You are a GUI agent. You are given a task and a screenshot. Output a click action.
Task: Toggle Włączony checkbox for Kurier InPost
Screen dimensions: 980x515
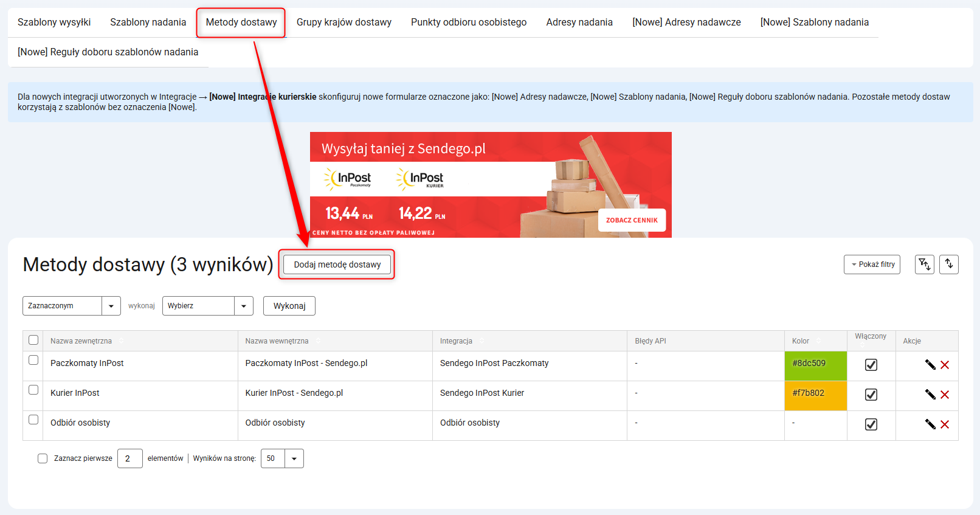[871, 395]
